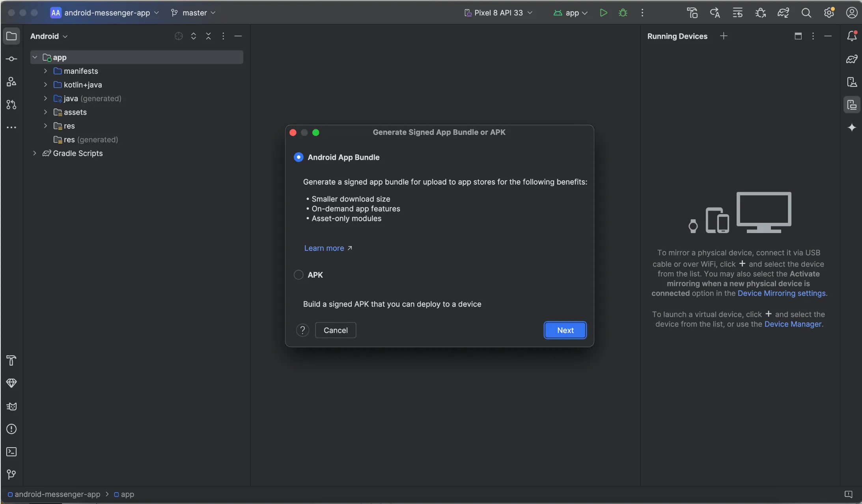
Task: Open the More Actions toolbar menu
Action: (x=642, y=13)
